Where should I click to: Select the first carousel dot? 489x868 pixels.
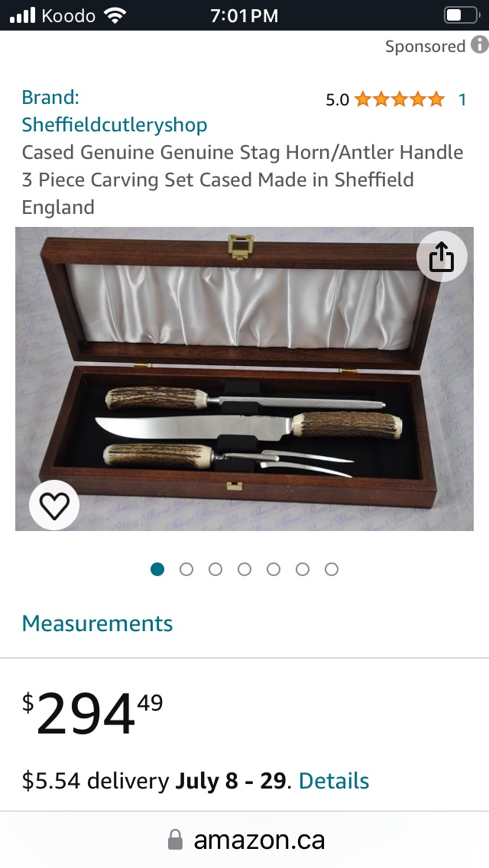click(x=157, y=568)
